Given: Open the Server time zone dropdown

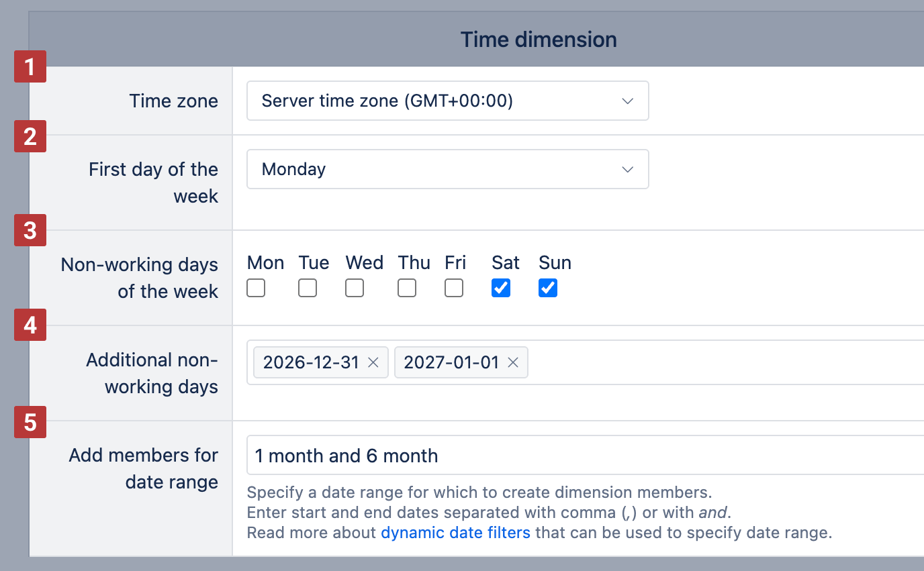Looking at the screenshot, I should point(447,101).
